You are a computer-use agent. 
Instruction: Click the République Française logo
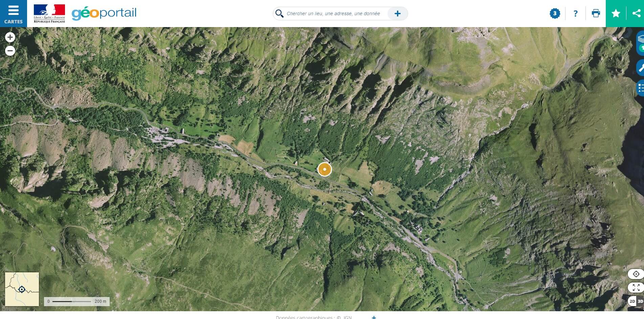[x=49, y=14]
